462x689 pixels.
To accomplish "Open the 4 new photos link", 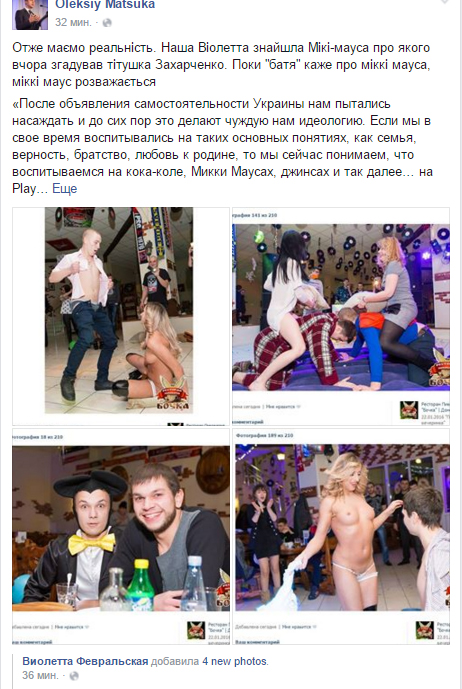I will 234,661.
